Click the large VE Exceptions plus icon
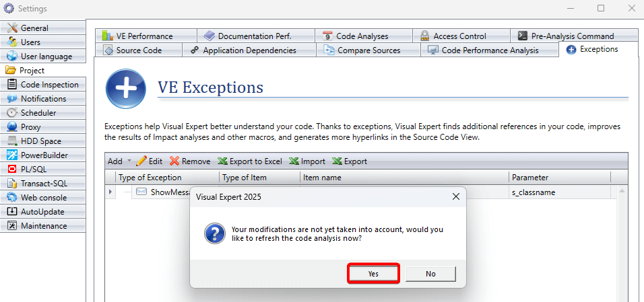The width and height of the screenshot is (644, 302). [126, 89]
